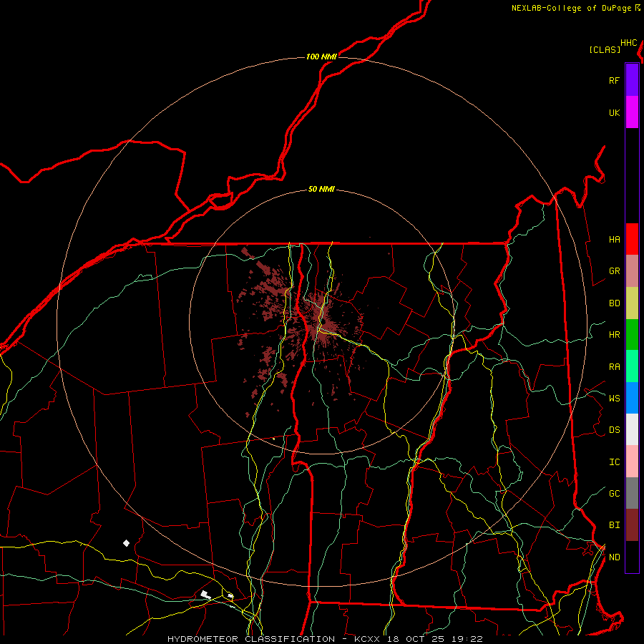
Task: Click the HR legend label
Action: [614, 335]
